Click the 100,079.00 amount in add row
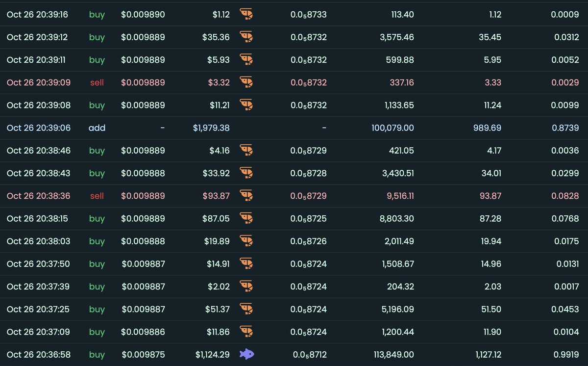Image resolution: width=588 pixels, height=366 pixels. click(392, 128)
